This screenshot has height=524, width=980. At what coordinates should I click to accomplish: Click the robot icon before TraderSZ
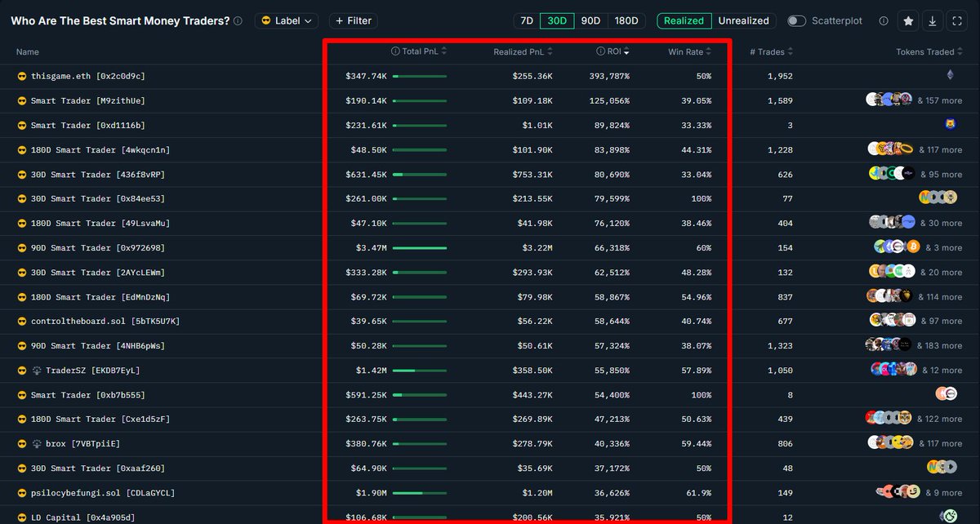pos(37,370)
